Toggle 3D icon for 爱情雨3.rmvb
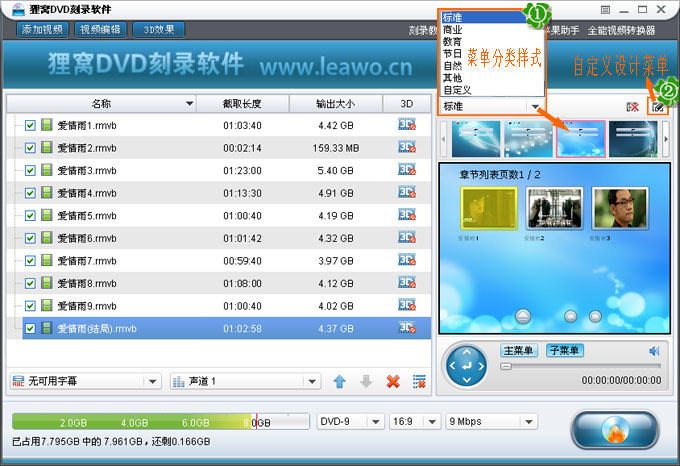This screenshot has width=680, height=466. (407, 169)
